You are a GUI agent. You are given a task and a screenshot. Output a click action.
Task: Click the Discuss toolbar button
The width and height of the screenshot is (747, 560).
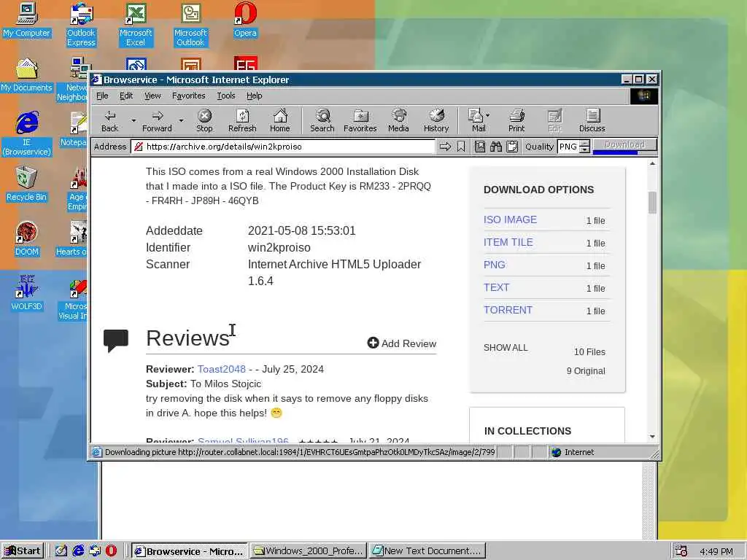click(592, 121)
